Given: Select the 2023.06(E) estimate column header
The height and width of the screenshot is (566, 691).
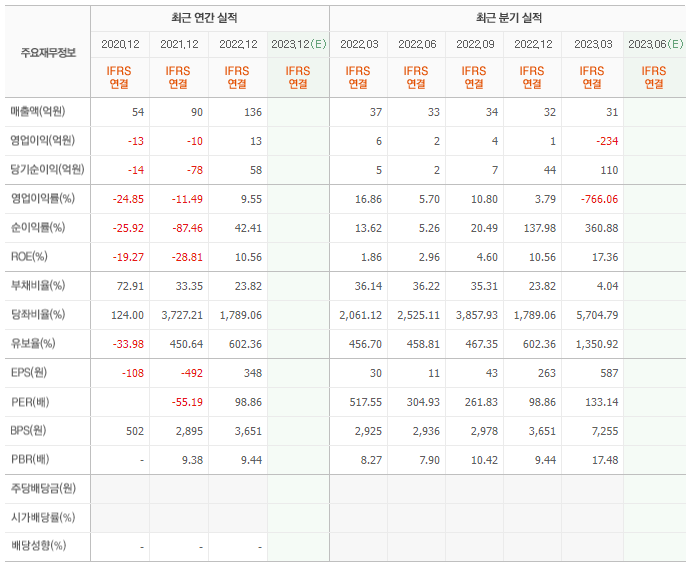Looking at the screenshot, I should (656, 45).
